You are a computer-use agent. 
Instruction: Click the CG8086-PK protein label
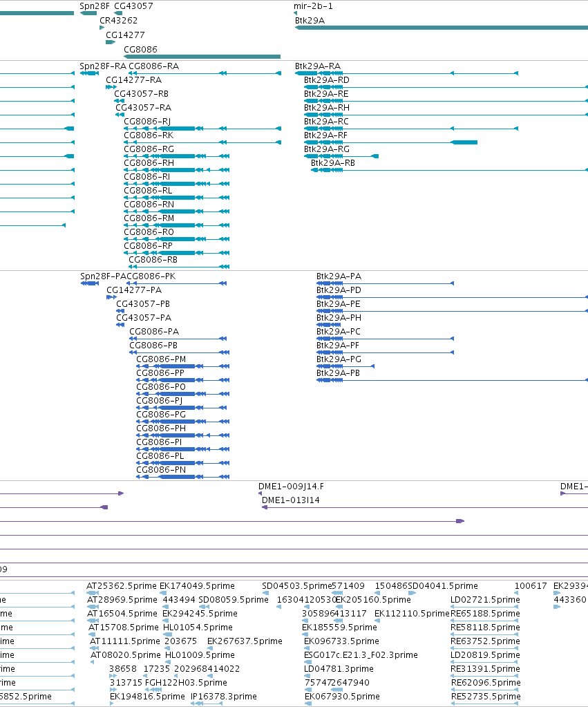click(x=151, y=276)
